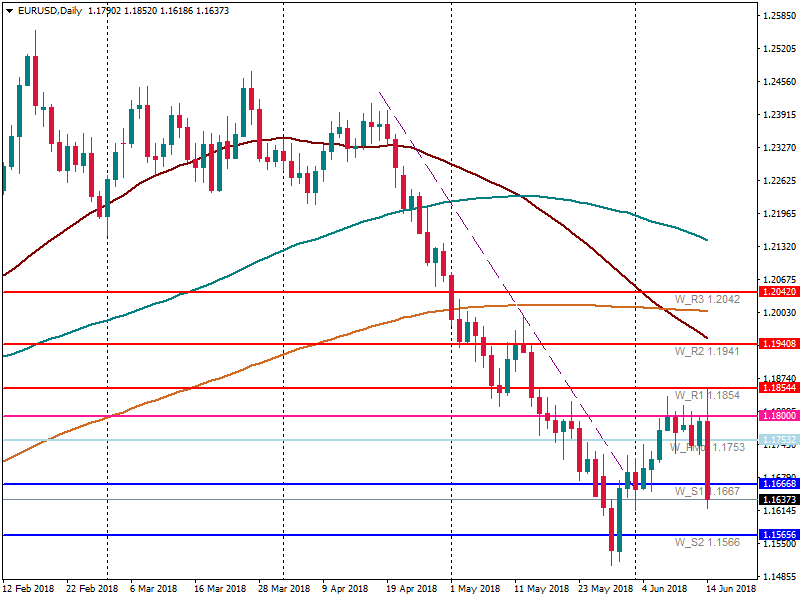Select the red 1.20420 price label
Screen dimensions: 800x600
pos(777,292)
